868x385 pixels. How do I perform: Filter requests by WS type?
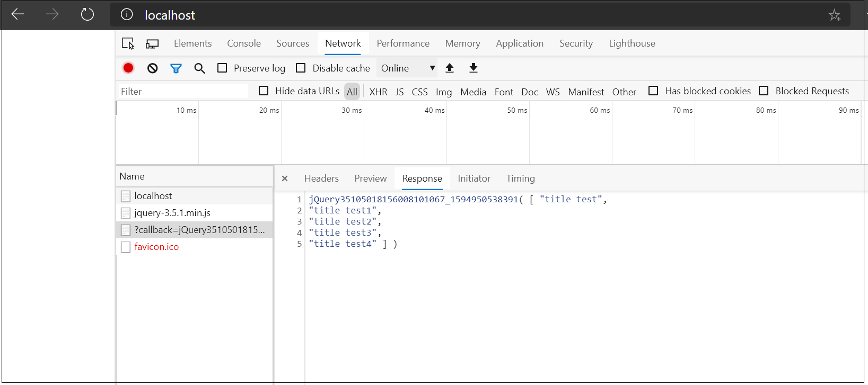tap(553, 92)
